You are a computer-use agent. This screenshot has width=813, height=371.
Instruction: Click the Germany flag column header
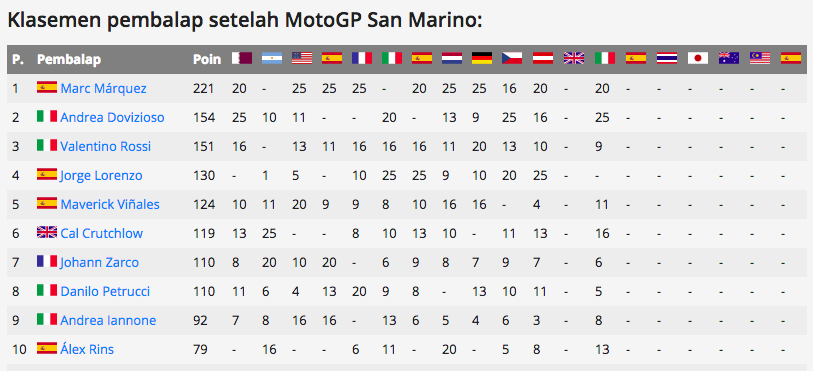482,58
